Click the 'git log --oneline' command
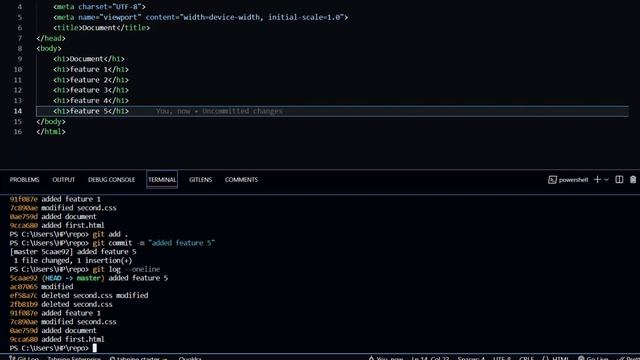This screenshot has width=640, height=360. pyautogui.click(x=126, y=269)
